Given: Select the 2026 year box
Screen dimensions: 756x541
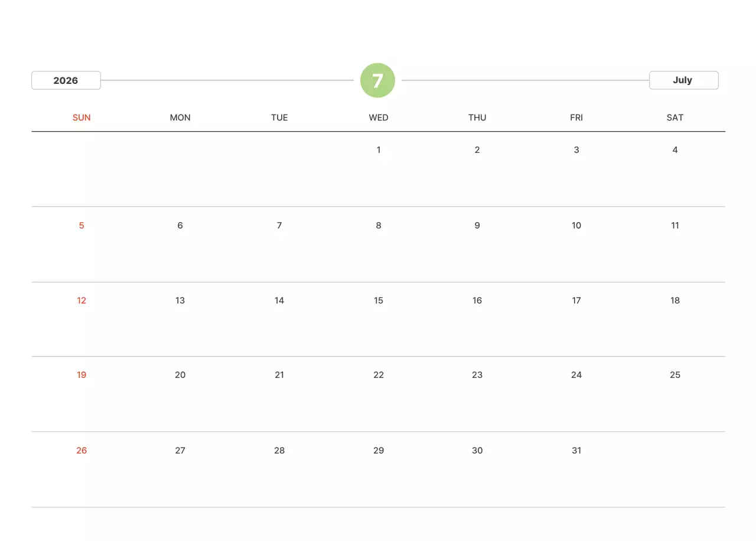Looking at the screenshot, I should 66,80.
